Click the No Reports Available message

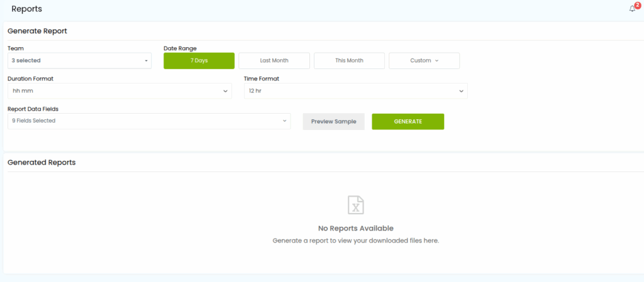pos(356,229)
